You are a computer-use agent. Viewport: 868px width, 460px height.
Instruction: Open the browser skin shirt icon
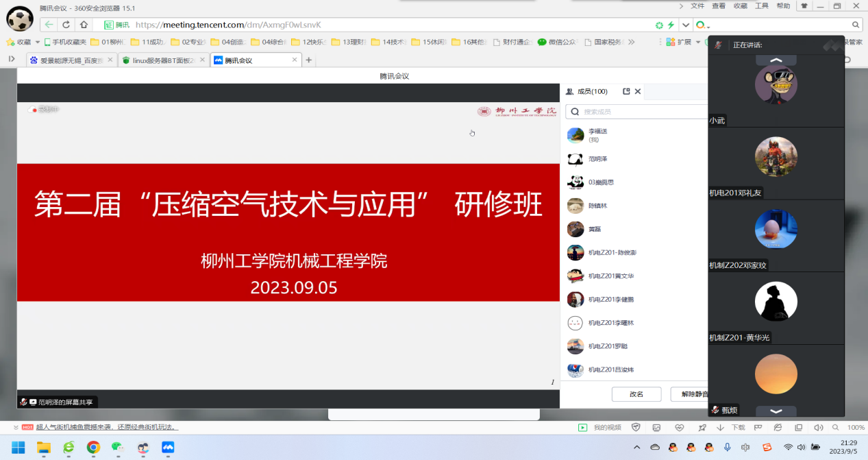point(804,6)
